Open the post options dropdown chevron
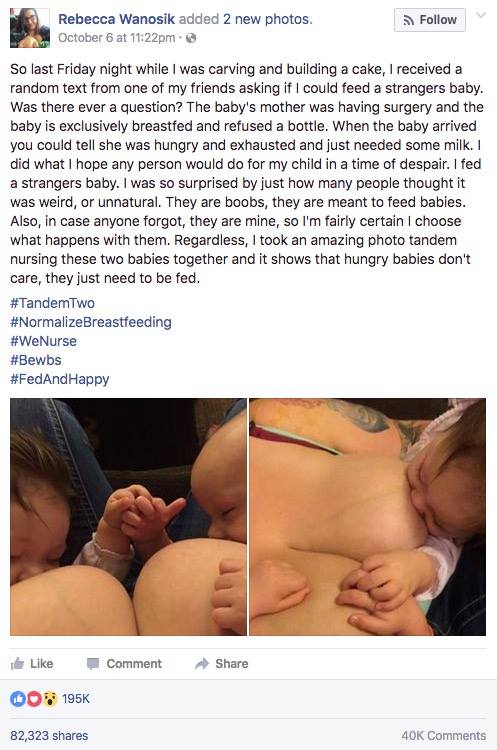This screenshot has width=497, height=750. (481, 15)
